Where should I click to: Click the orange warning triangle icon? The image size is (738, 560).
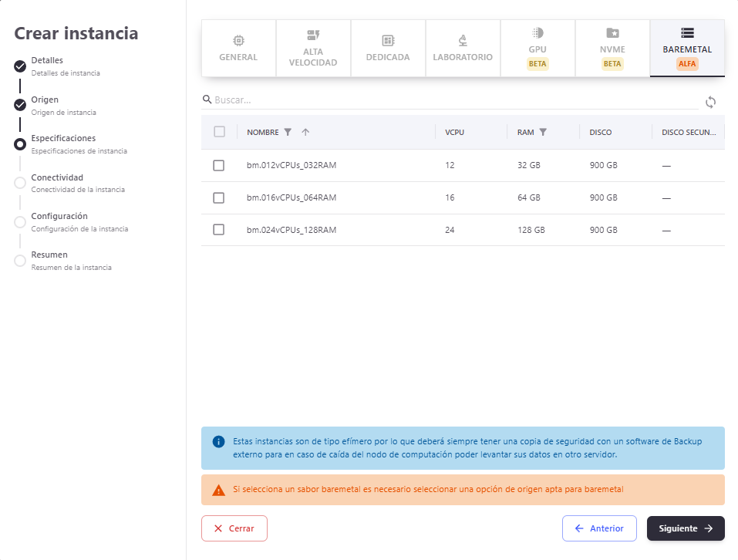[218, 490]
